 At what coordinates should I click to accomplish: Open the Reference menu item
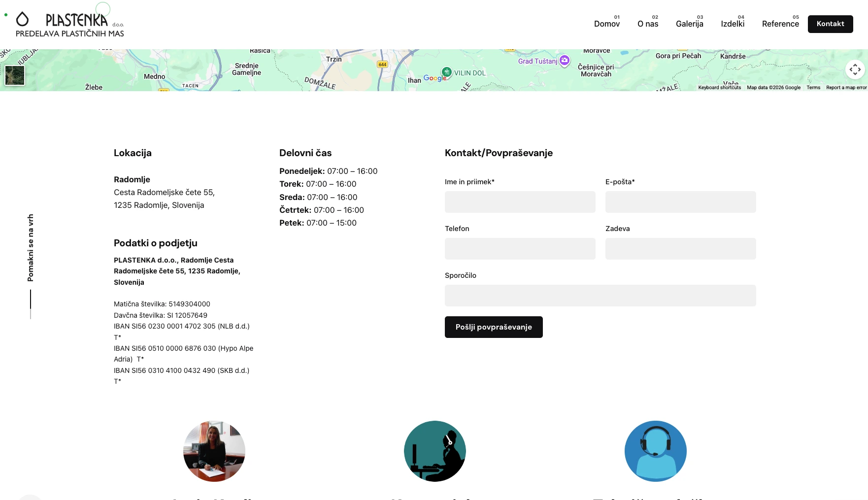pos(780,24)
